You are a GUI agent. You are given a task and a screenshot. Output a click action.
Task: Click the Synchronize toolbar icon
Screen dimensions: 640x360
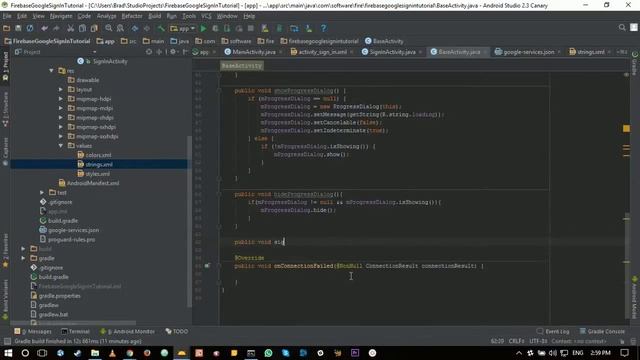[30, 28]
